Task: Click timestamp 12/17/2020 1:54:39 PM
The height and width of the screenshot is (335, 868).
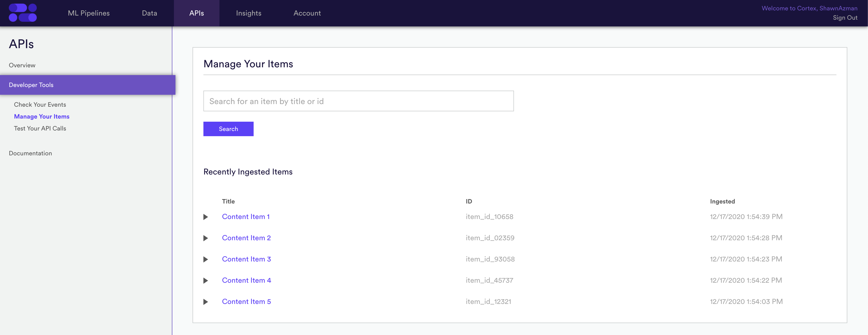Action: 746,217
